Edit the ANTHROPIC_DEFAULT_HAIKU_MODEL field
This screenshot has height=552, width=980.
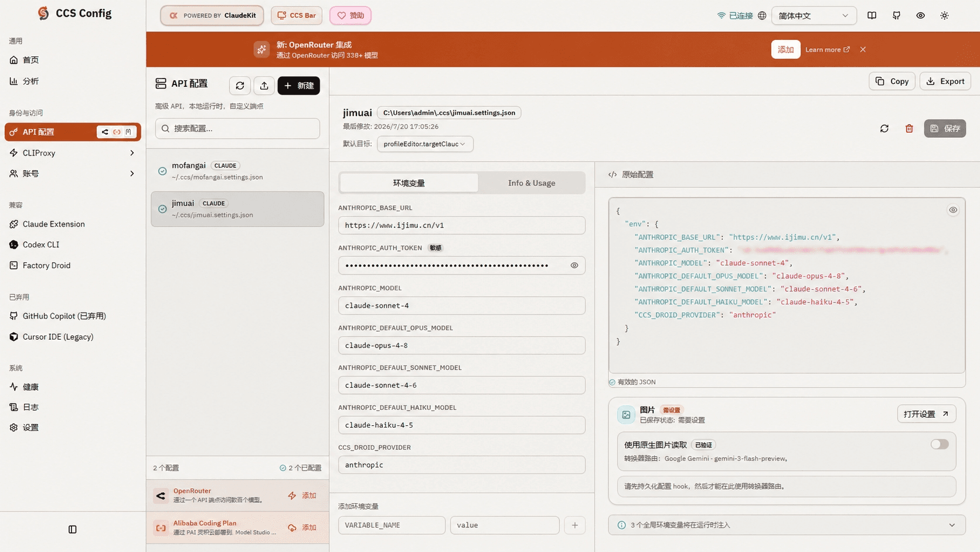[x=462, y=425]
